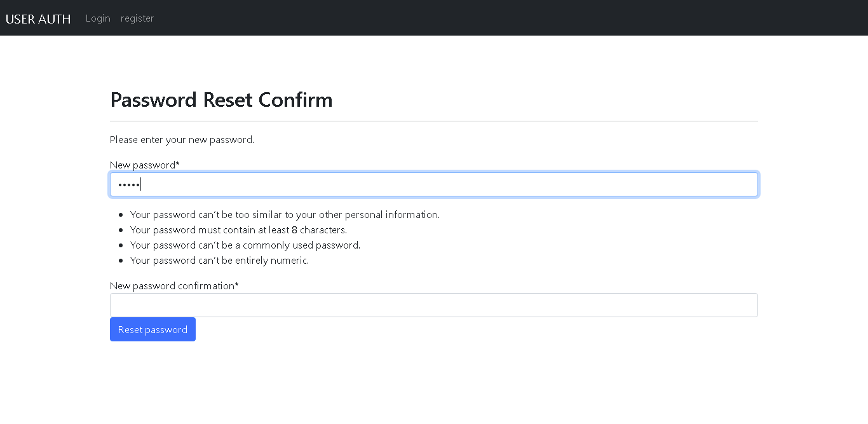Click the asterisk after New password confirmation
Image resolution: width=868 pixels, height=424 pixels.
237,285
